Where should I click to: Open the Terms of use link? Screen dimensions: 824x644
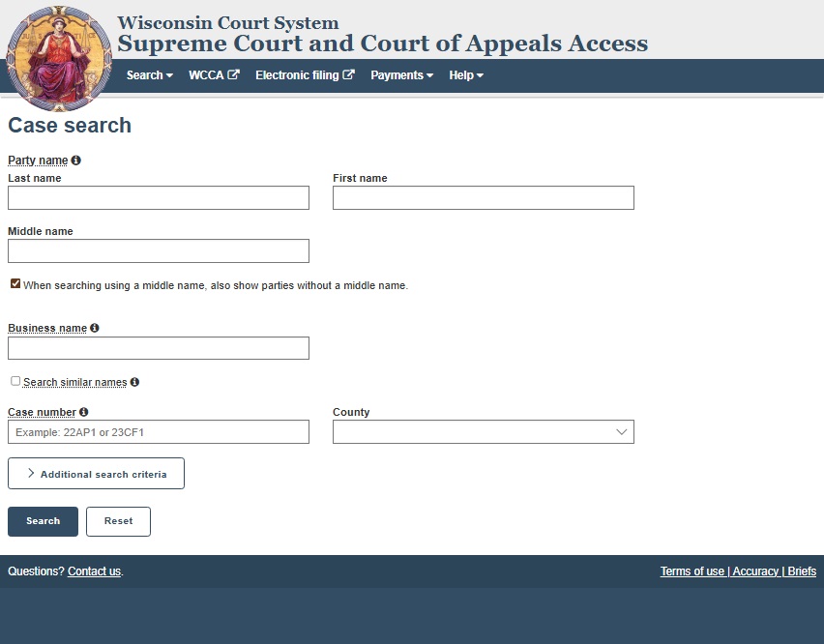click(692, 571)
